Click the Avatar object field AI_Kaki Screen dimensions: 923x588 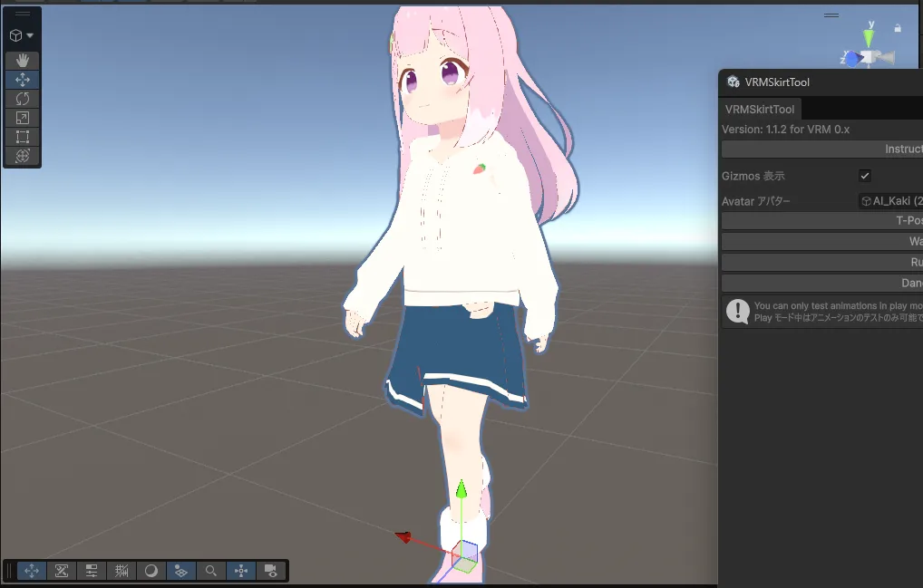(890, 201)
